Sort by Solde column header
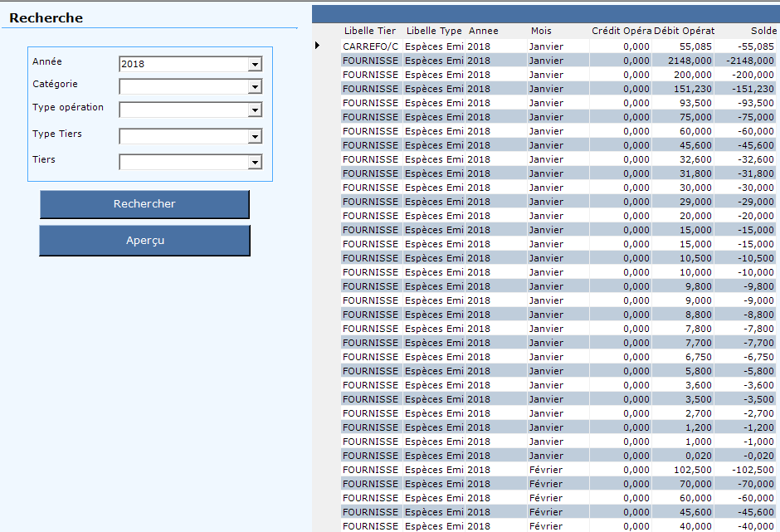The image size is (780, 532). click(x=763, y=31)
